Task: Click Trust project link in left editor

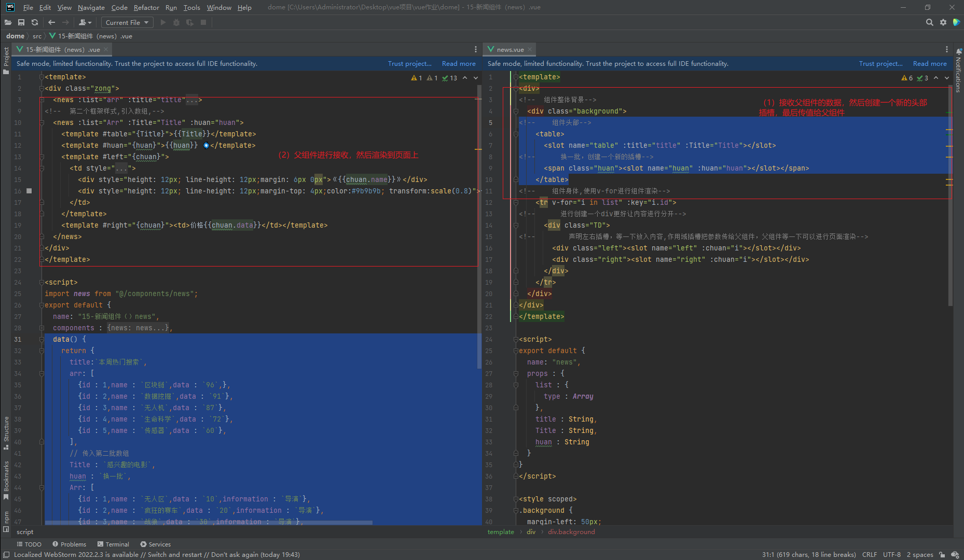Action: (409, 63)
